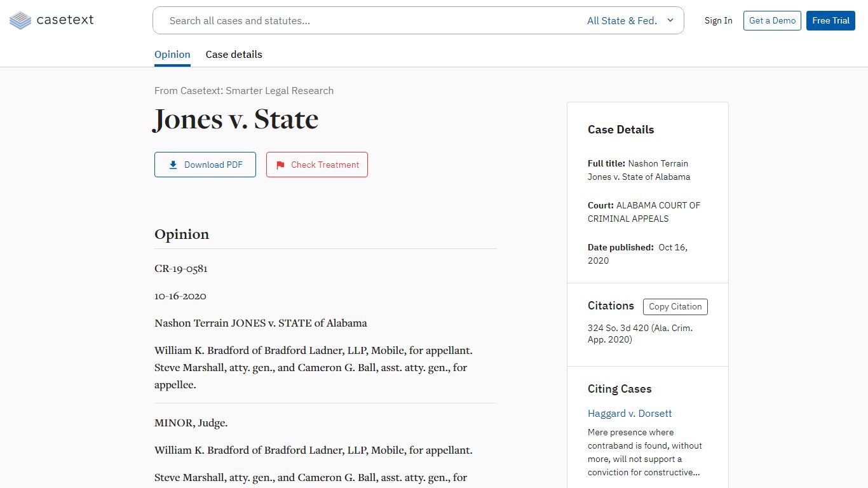Click the Get a Demo button
Image resolution: width=868 pixels, height=488 pixels.
pyautogui.click(x=772, y=20)
